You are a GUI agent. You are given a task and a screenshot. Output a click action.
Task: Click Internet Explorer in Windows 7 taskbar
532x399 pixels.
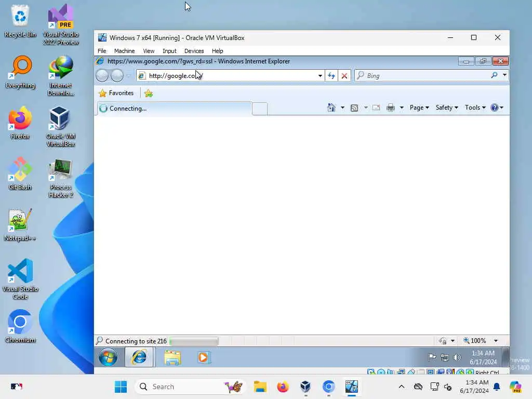139,357
